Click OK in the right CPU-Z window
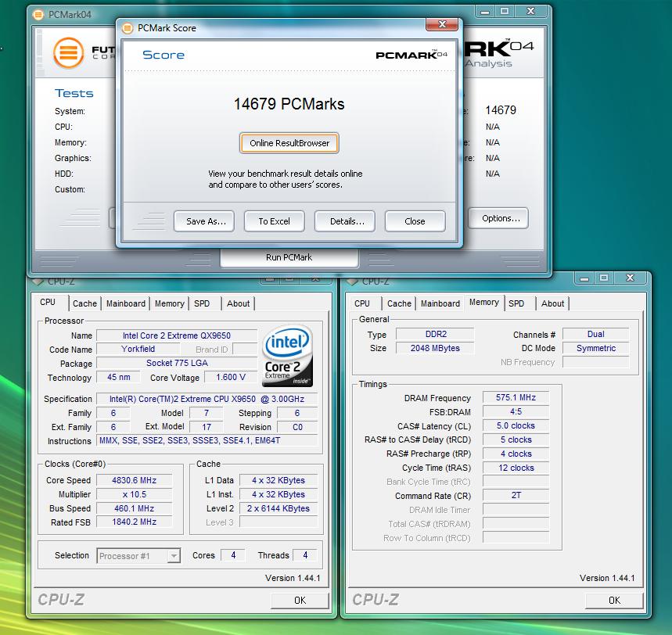 (614, 601)
